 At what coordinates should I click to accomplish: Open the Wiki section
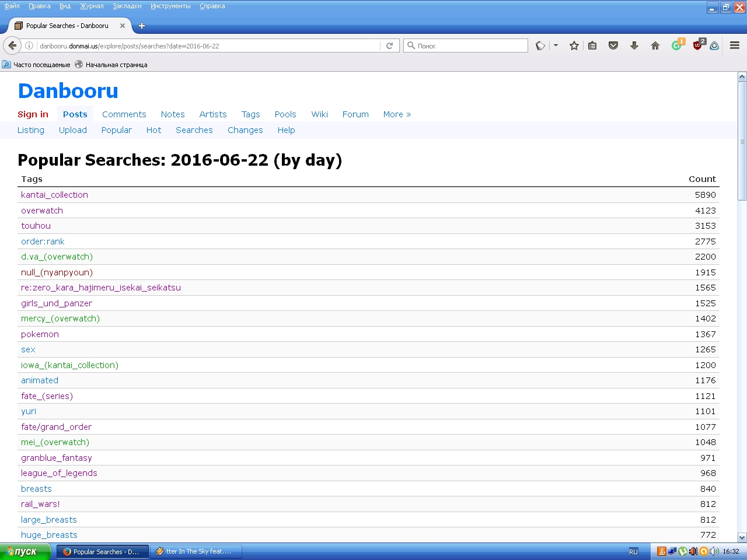(x=319, y=114)
